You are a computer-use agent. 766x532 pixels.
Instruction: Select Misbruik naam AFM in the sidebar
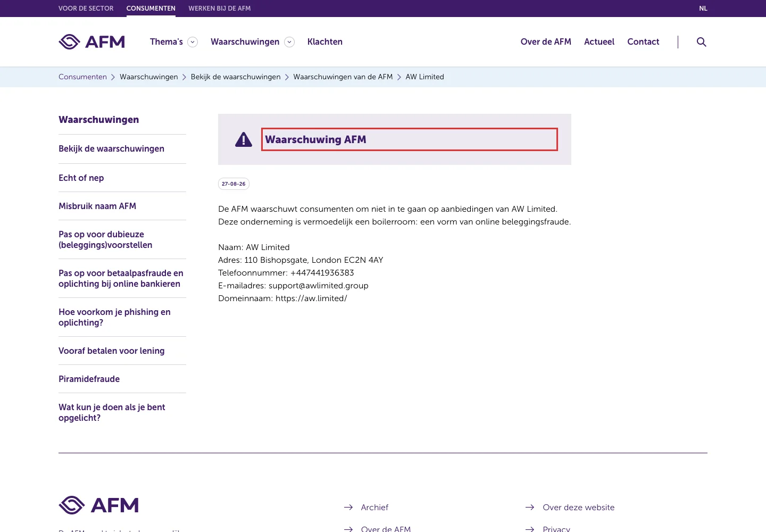coord(97,206)
